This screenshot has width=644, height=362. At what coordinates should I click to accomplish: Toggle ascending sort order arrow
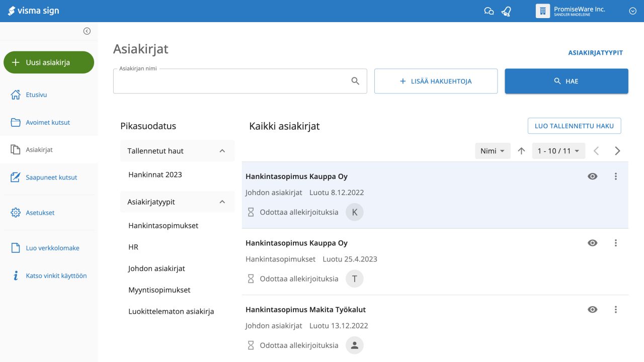(521, 151)
